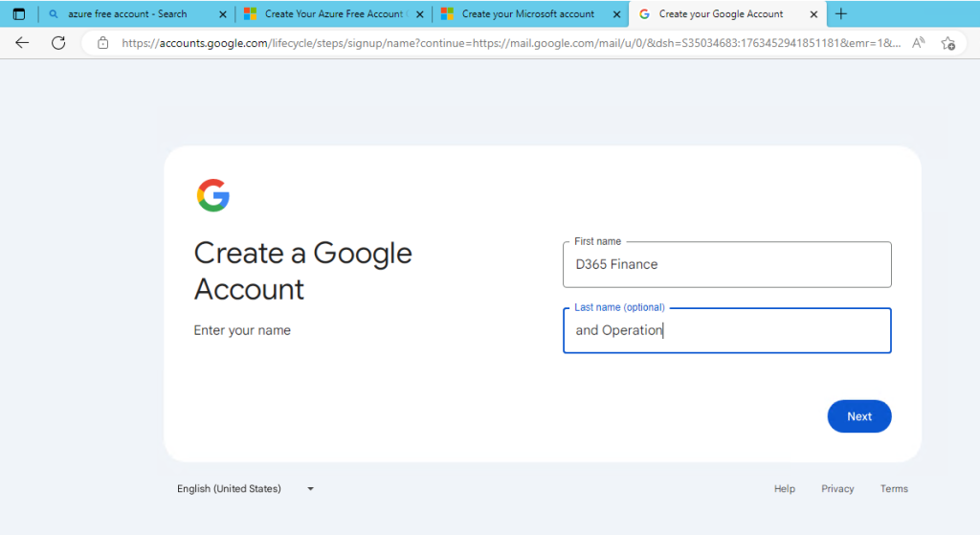980x535 pixels.
Task: Open the tab actions menu icon
Action: coord(18,14)
